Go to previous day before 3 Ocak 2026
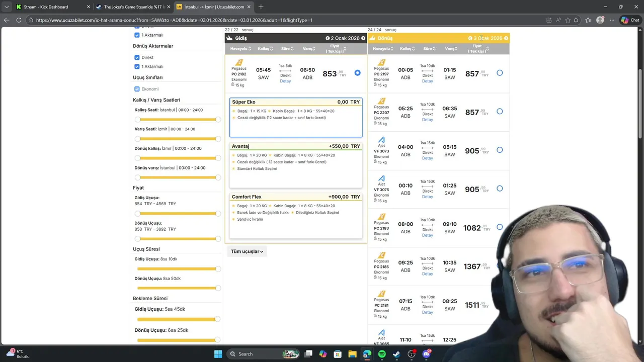The image size is (644, 362). (470, 38)
